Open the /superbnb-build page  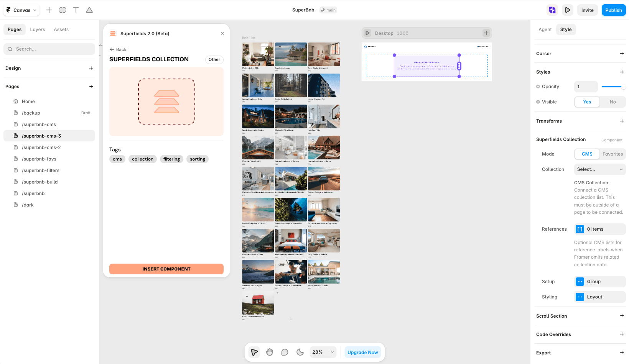[49, 182]
